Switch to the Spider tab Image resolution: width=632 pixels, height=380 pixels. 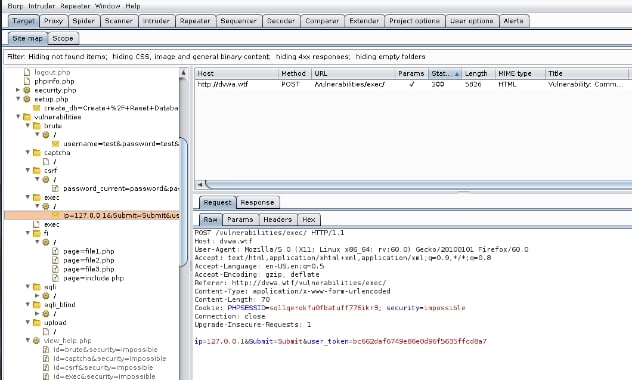point(83,21)
